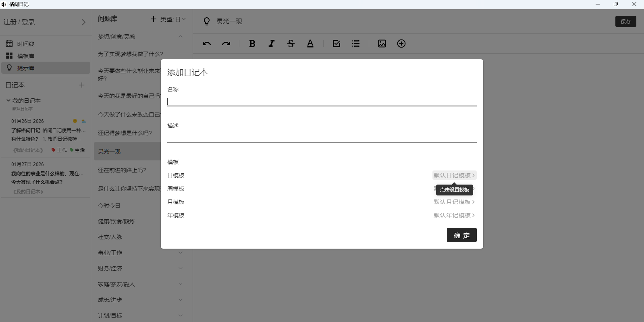Click the plus icon beside 日记本
The width and height of the screenshot is (644, 322).
tap(82, 85)
